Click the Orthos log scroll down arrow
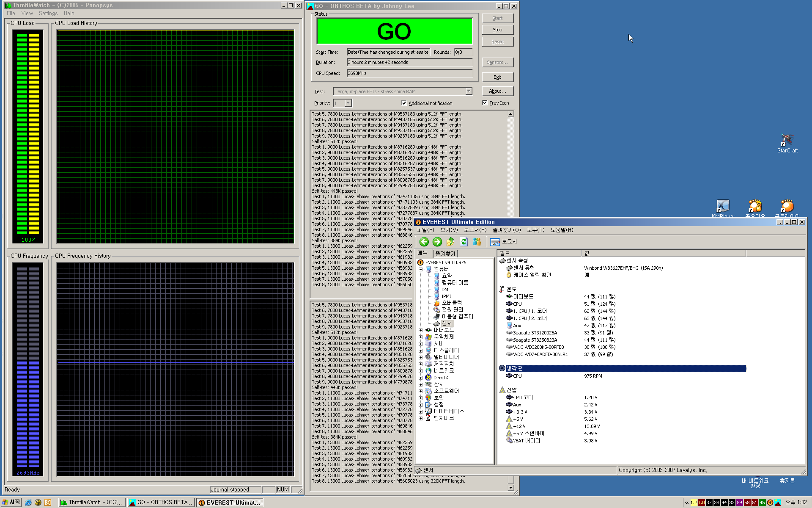The width and height of the screenshot is (812, 508). click(510, 488)
